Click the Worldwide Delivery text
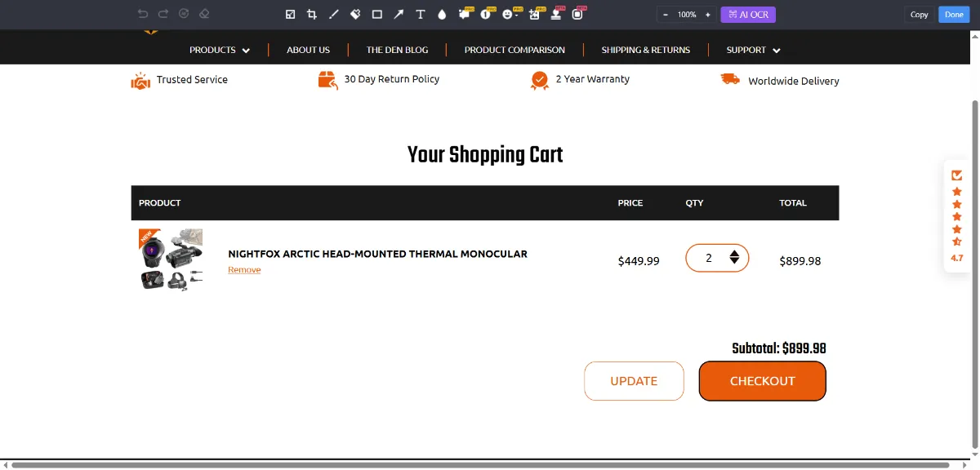980x470 pixels. (x=793, y=81)
